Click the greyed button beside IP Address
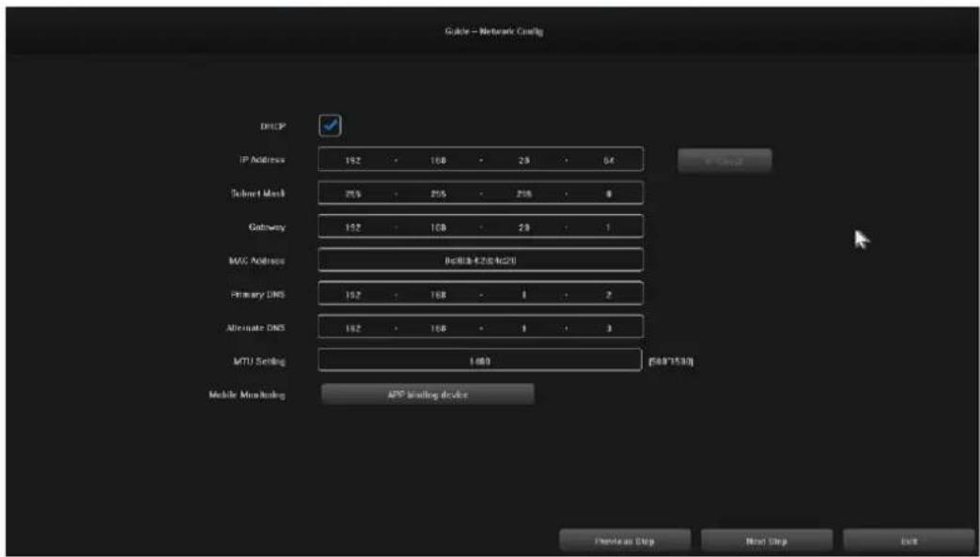The height and width of the screenshot is (557, 980). pos(724,162)
